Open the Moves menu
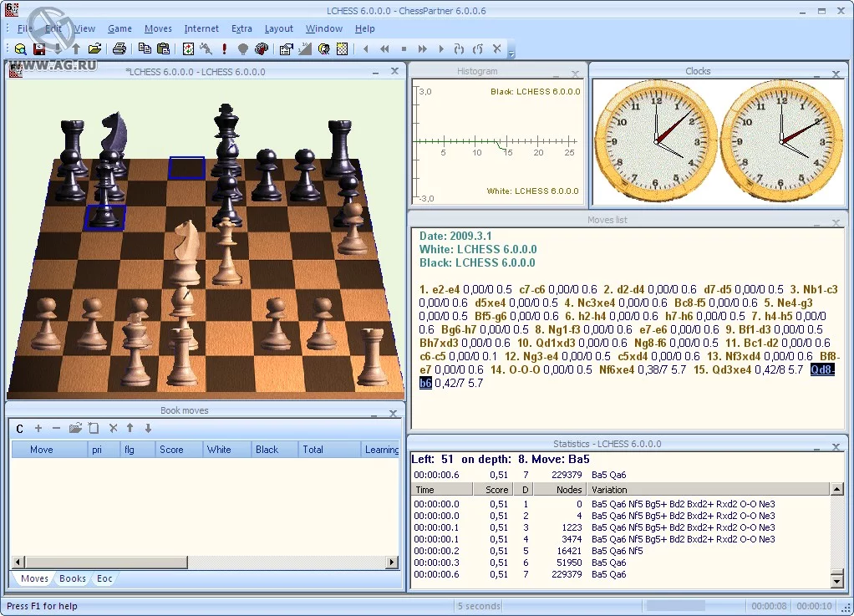The width and height of the screenshot is (854, 616). pos(158,29)
